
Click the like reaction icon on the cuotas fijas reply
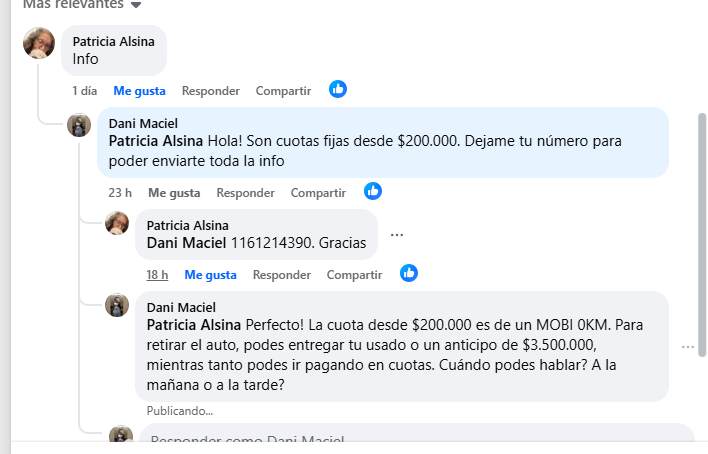(373, 190)
